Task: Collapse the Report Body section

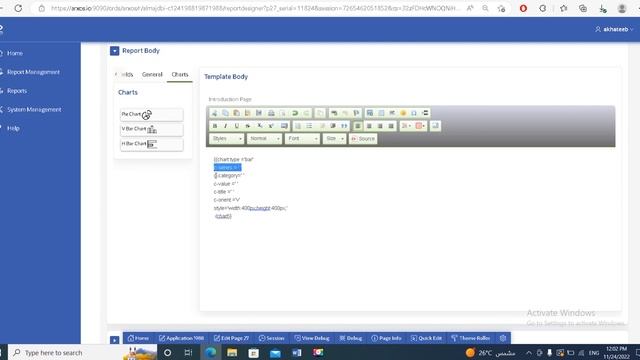Action: click(x=114, y=51)
